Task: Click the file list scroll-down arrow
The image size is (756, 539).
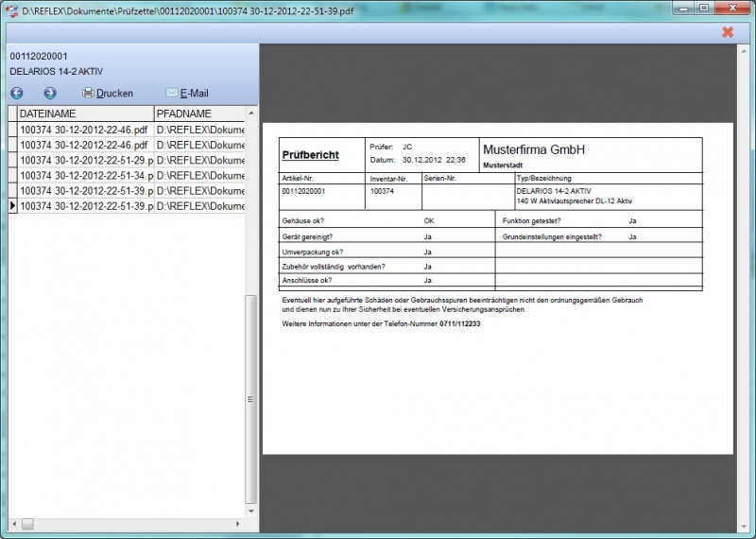Action: (x=251, y=511)
